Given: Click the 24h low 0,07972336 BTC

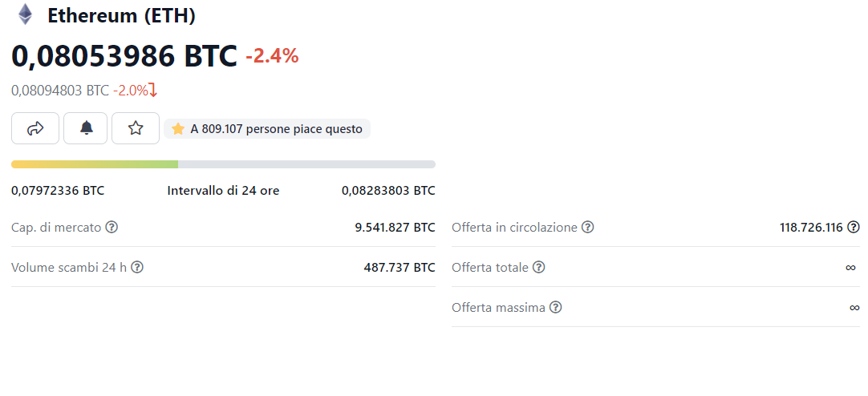Looking at the screenshot, I should coord(58,191).
